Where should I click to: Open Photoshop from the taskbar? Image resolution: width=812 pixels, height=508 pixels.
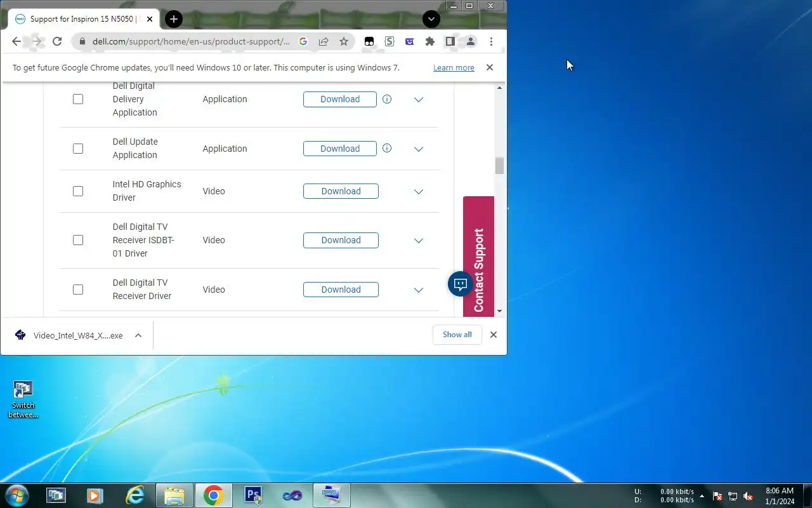(252, 495)
